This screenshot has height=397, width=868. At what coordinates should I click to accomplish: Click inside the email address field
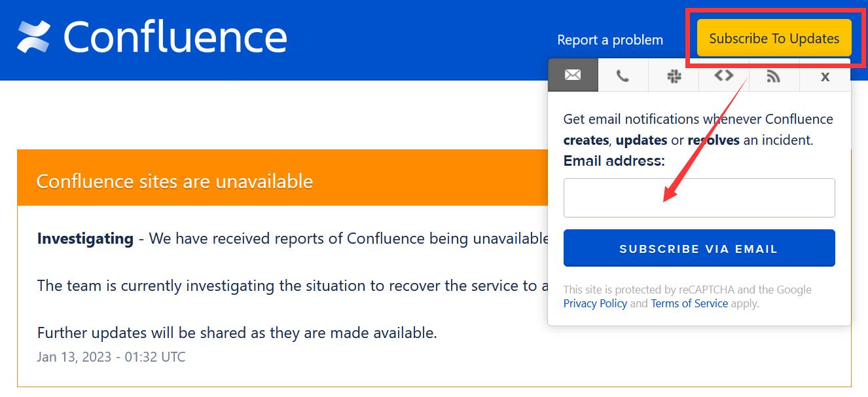[x=699, y=197]
